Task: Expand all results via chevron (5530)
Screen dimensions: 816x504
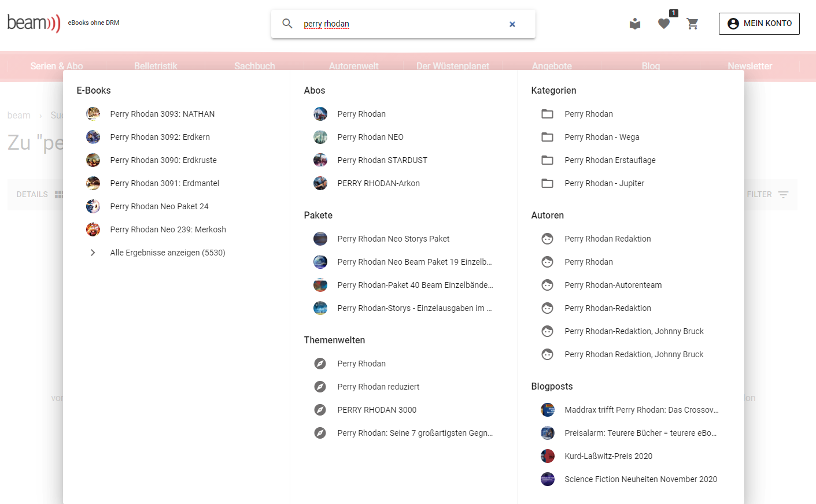Action: 93,253
